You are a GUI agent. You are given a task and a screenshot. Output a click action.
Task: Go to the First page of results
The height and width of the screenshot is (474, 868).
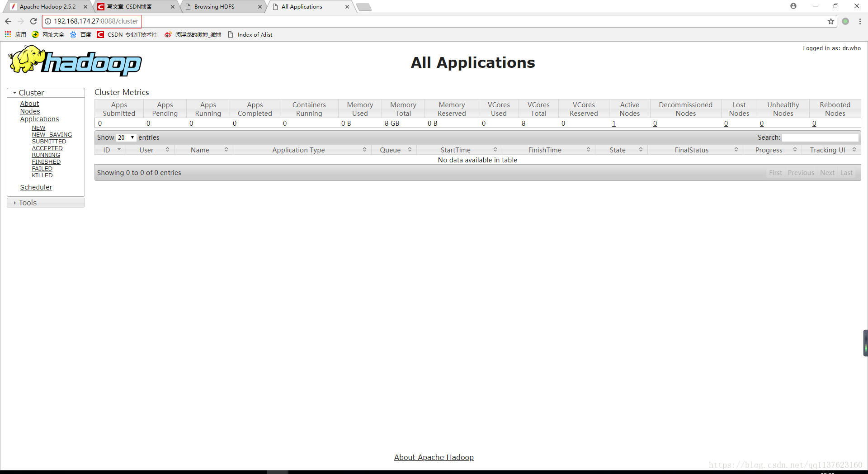pos(776,173)
